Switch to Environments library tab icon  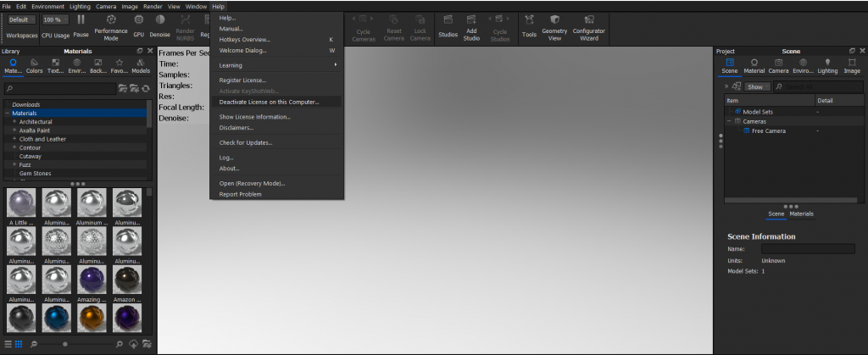pyautogui.click(x=77, y=66)
